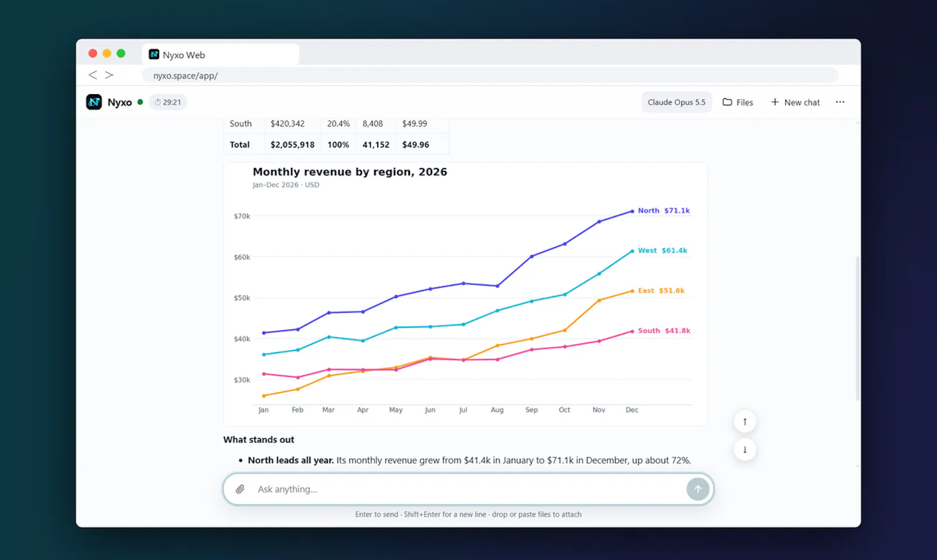Image resolution: width=937 pixels, height=560 pixels.
Task: Click the Dec x-axis label
Action: [632, 410]
